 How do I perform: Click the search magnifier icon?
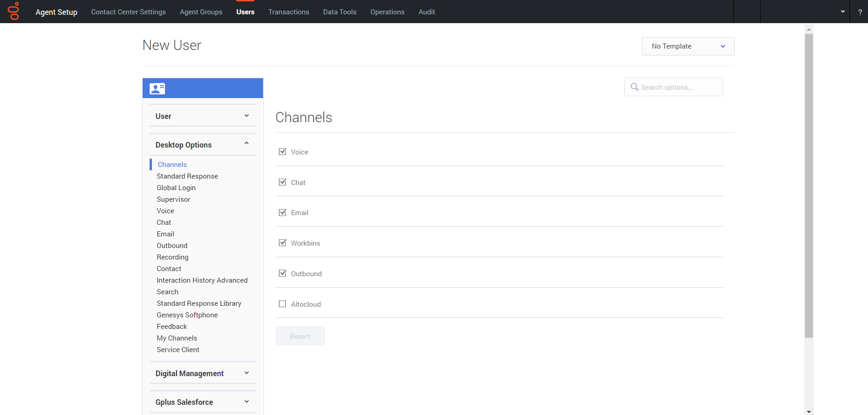(x=635, y=87)
